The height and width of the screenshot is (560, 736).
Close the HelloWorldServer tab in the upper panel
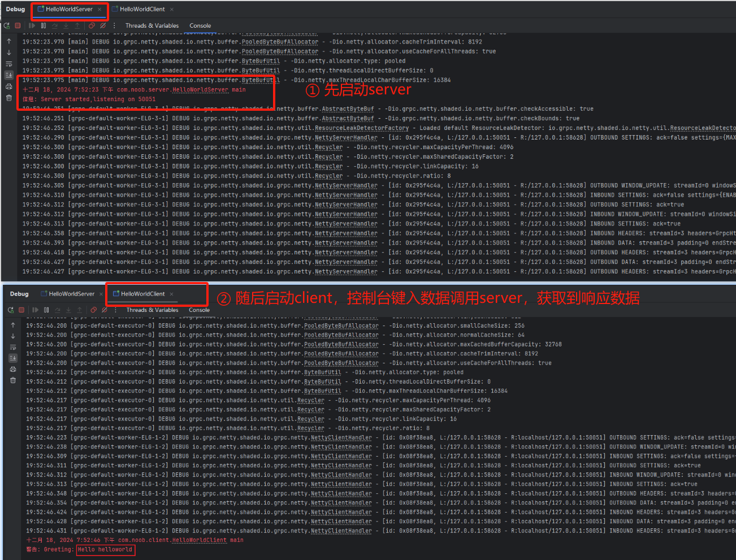(100, 9)
